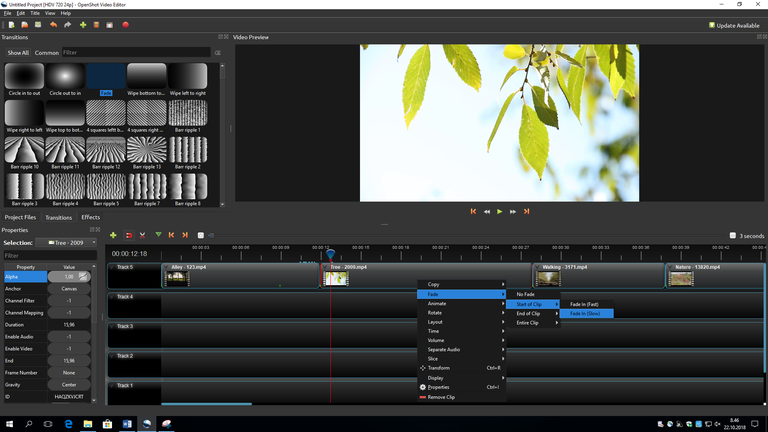Click the Update Available button
The width and height of the screenshot is (768, 432).
coord(735,25)
